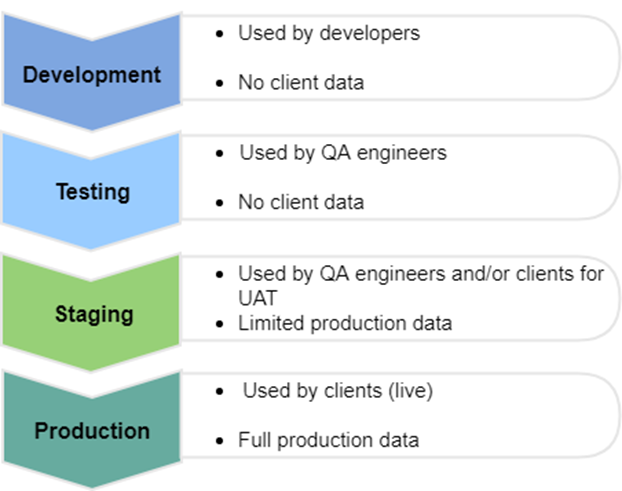The width and height of the screenshot is (622, 491).
Task: Click the blue Development stage block
Action: click(91, 75)
